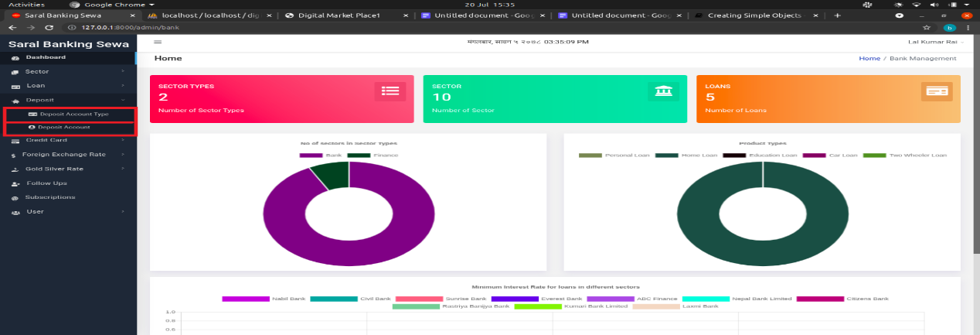Toggle the Civil Bank legend item
The height and width of the screenshot is (335, 980).
coord(349,299)
